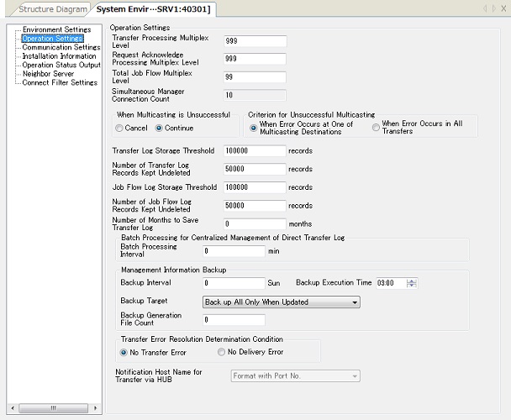Open Communication Settings in the tree
This screenshot has height=420, width=511.
coord(61,48)
